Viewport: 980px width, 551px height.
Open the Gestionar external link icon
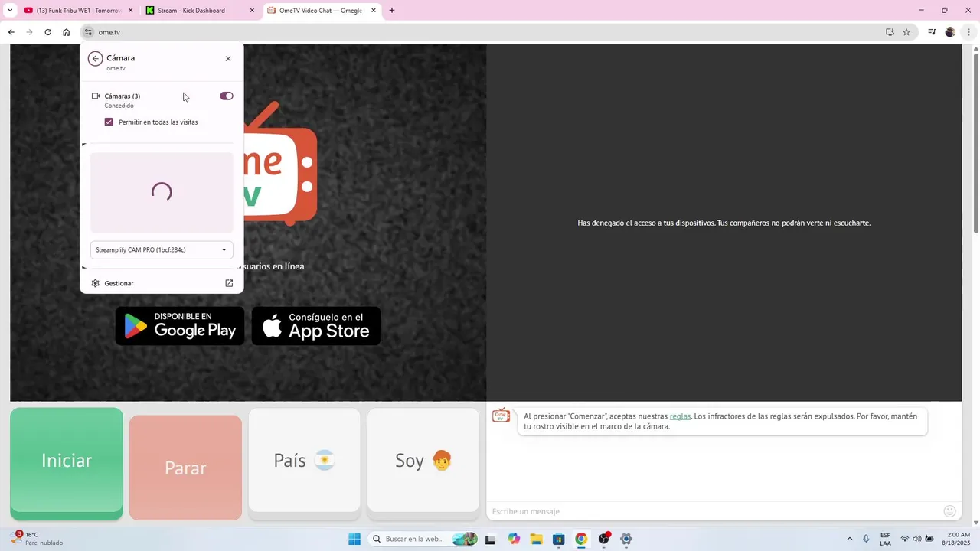click(229, 283)
